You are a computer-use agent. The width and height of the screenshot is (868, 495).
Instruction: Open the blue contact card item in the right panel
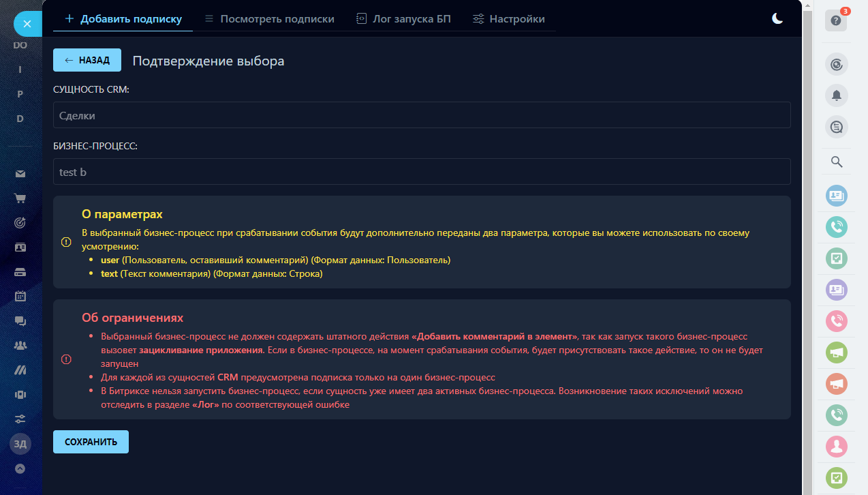coord(836,196)
